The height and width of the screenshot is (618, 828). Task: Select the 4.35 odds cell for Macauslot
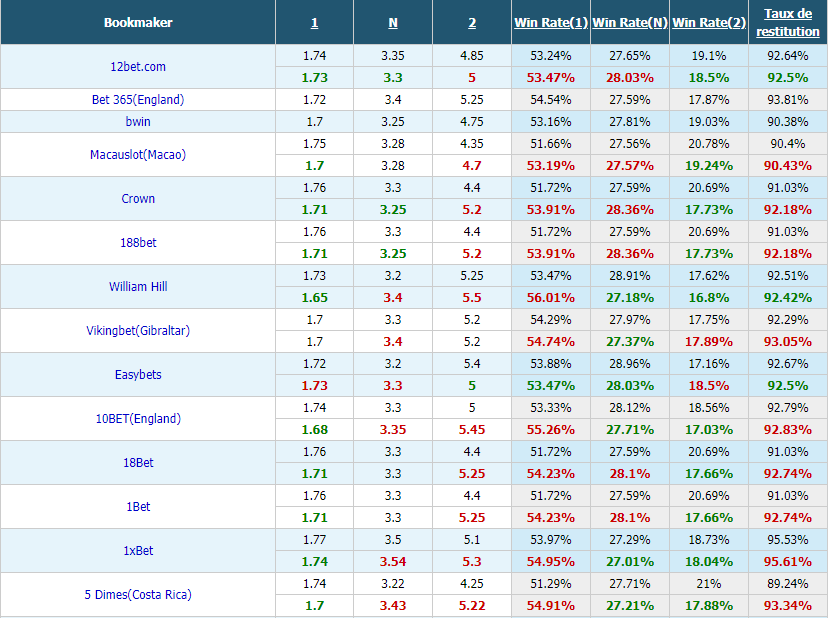(x=472, y=144)
